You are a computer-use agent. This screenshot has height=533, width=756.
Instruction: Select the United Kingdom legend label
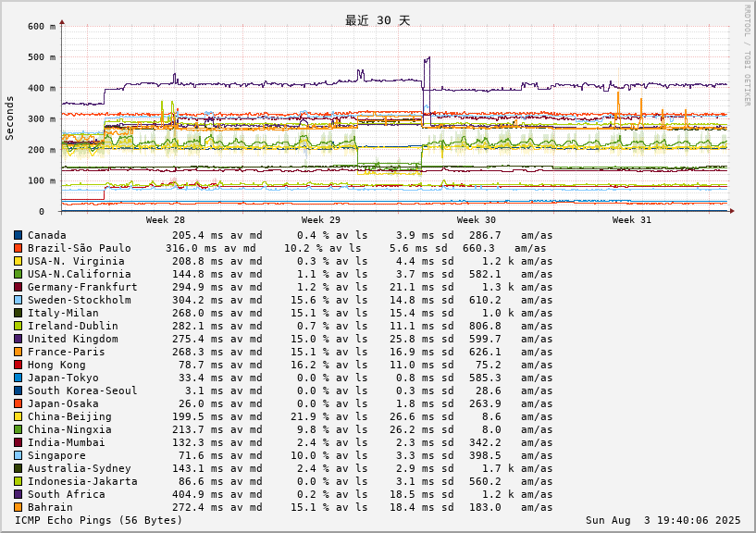click(73, 339)
